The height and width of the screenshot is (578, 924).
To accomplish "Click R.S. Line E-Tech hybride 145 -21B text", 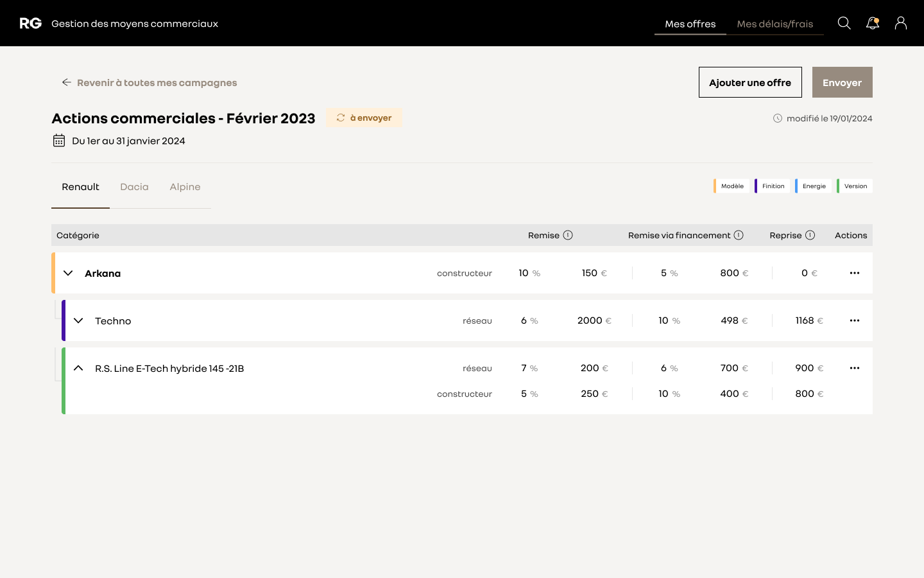I will 169,368.
